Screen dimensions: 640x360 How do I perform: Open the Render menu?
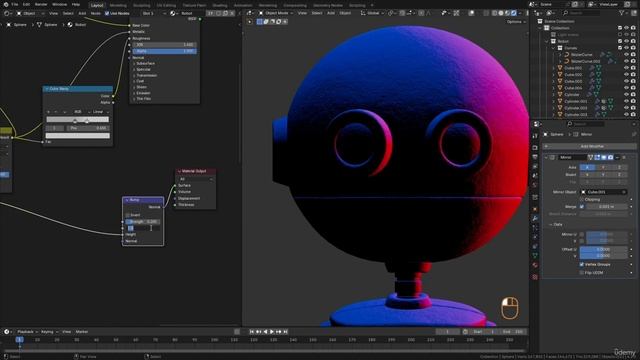point(41,4)
